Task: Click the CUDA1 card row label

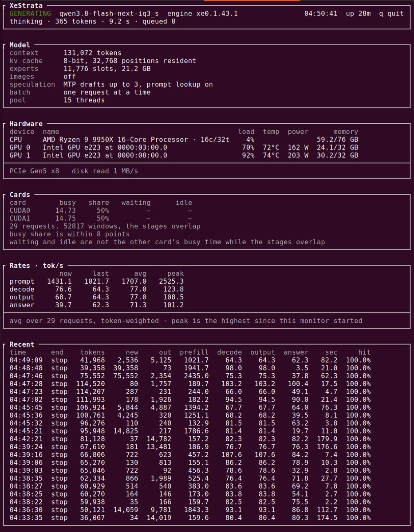Action: [x=20, y=219]
